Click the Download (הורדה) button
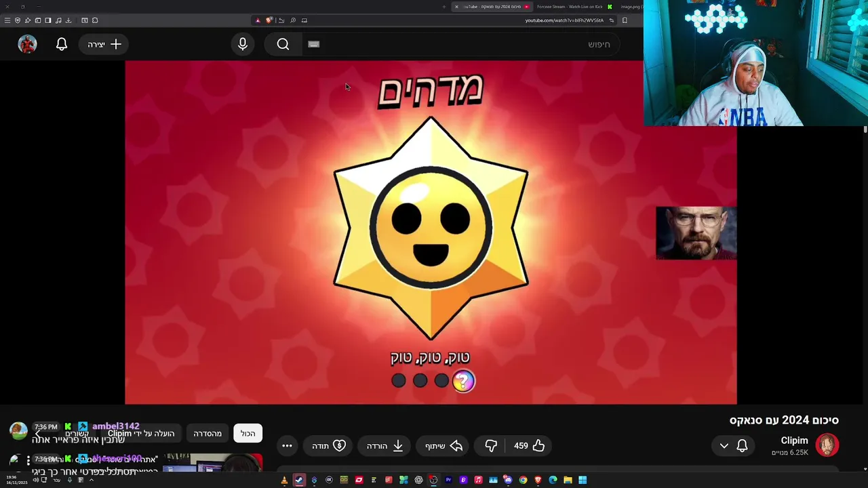 [x=385, y=445]
